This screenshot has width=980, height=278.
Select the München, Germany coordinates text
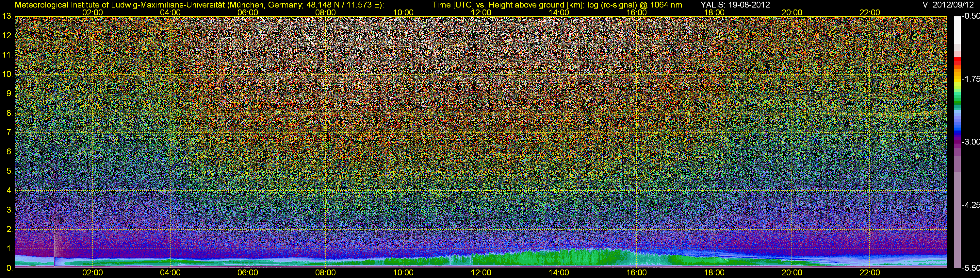[305, 5]
